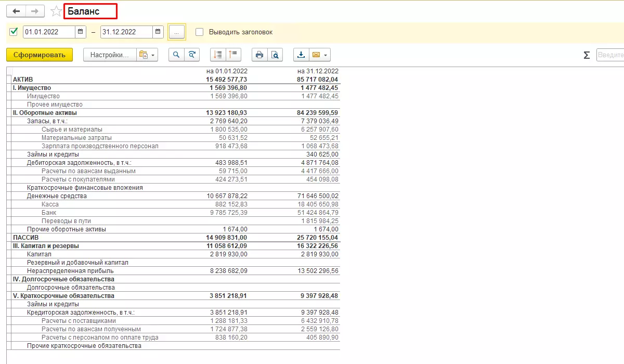Open the email send dropdown arrow
This screenshot has width=624, height=364.
click(x=326, y=55)
